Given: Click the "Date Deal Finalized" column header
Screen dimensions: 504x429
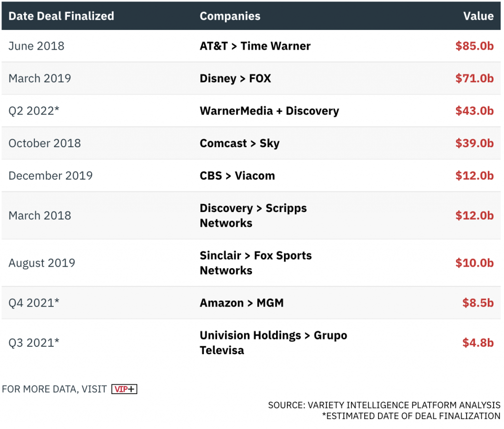Looking at the screenshot, I should [x=61, y=16].
